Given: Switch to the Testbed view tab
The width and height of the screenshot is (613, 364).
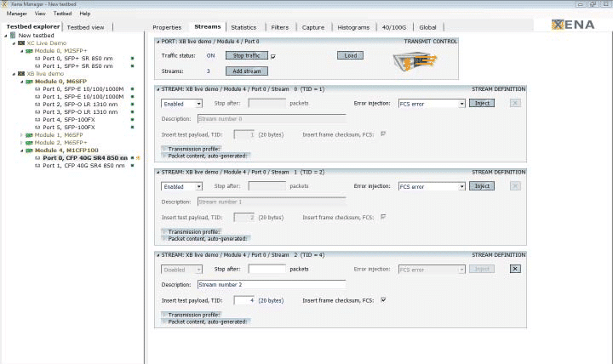Looking at the screenshot, I should point(86,27).
